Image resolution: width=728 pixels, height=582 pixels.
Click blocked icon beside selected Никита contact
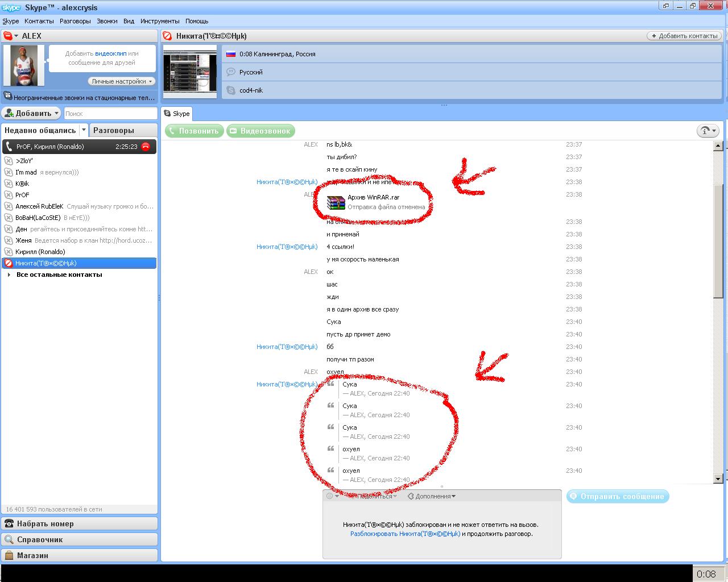[9, 263]
